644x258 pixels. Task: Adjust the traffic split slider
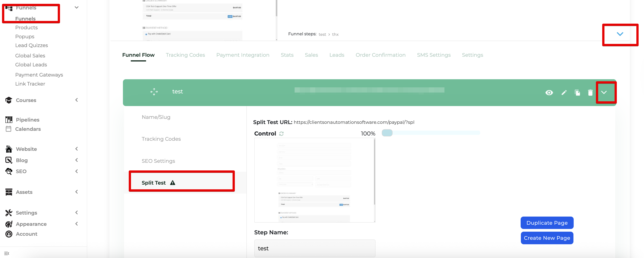(387, 133)
